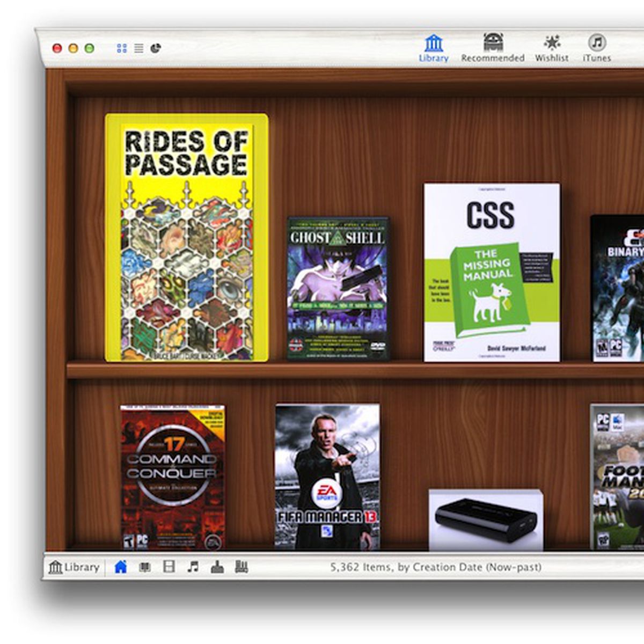The height and width of the screenshot is (644, 644).
Task: Filter library by video games joystick icon
Action: (217, 567)
